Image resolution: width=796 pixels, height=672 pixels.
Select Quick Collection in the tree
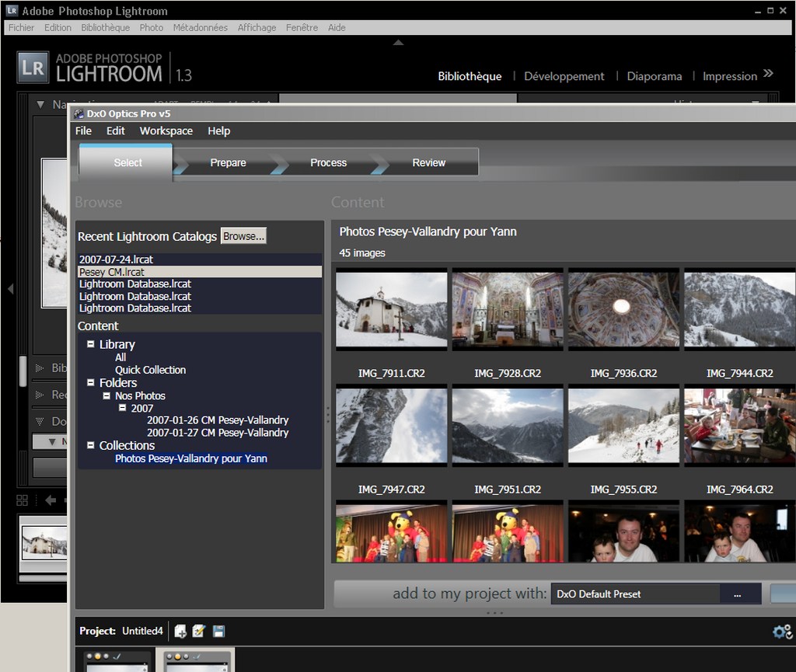point(150,370)
